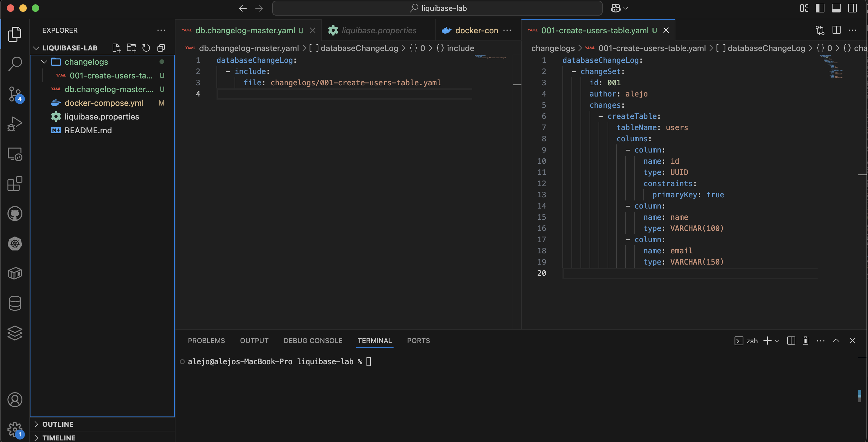Viewport: 868px width, 442px height.
Task: Toggle primary side bar visibility
Action: pyautogui.click(x=820, y=8)
